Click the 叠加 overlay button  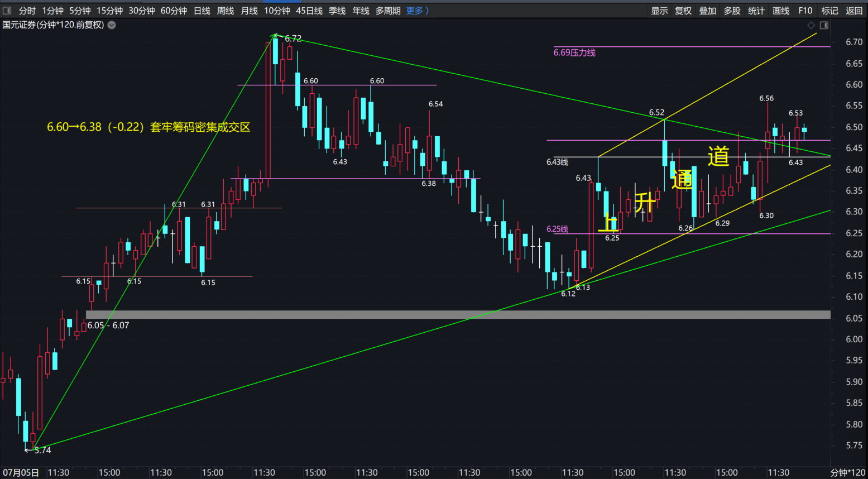pos(708,11)
